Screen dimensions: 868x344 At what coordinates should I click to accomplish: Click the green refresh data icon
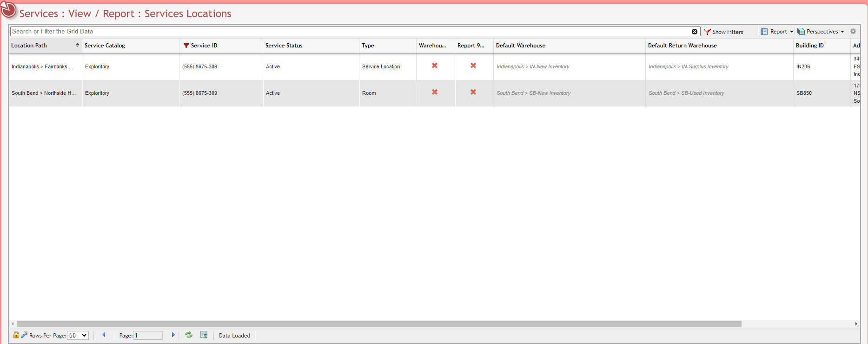point(189,335)
